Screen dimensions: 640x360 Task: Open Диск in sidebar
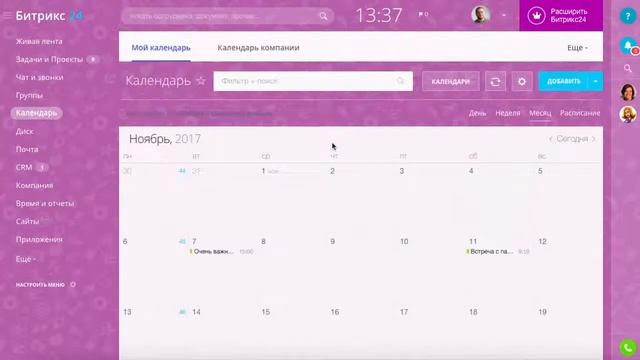click(24, 131)
